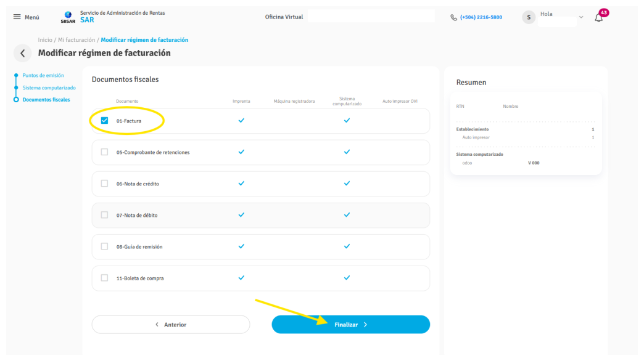Click Imprenta checkmark for 06-Nota de crédito

(241, 183)
